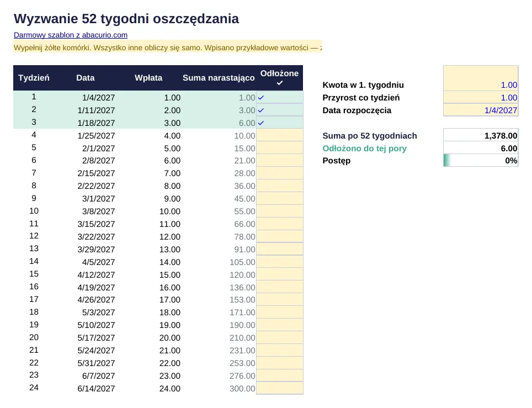Viewport: 532px width, 408px height.
Task: Mark week 13 as saved in Odłożone
Action: (x=280, y=249)
